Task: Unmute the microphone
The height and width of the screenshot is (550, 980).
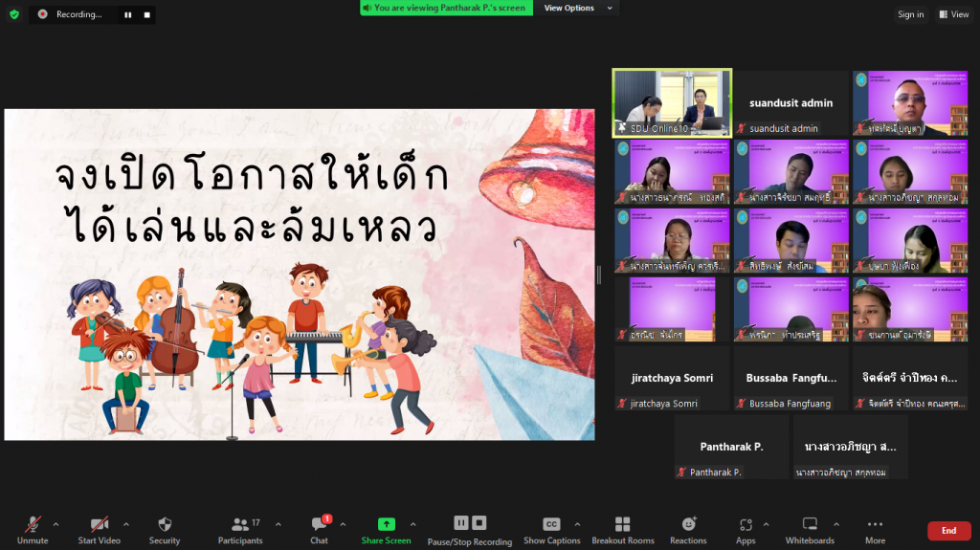Action: point(33,529)
